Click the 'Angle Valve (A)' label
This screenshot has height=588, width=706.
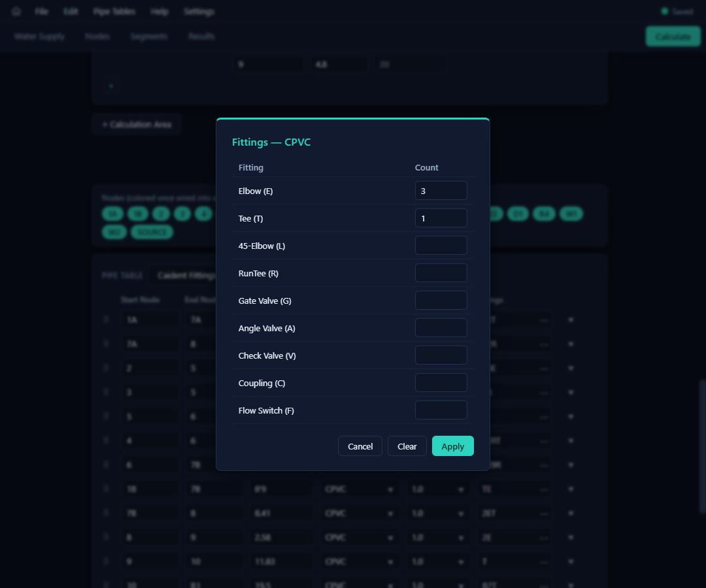pyautogui.click(x=267, y=328)
